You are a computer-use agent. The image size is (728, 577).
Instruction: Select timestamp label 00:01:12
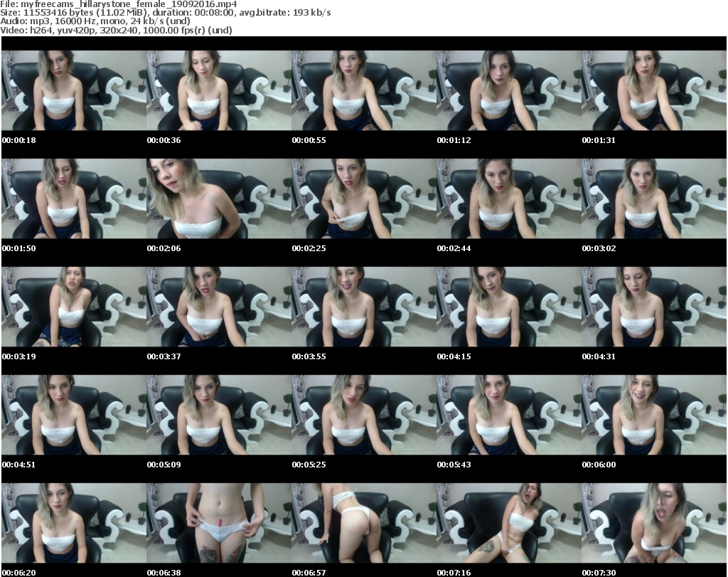454,140
